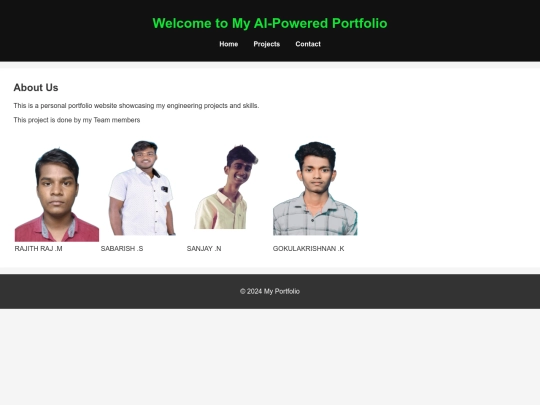Click the copyright symbol in the footer
540x405 pixels.
coord(243,291)
